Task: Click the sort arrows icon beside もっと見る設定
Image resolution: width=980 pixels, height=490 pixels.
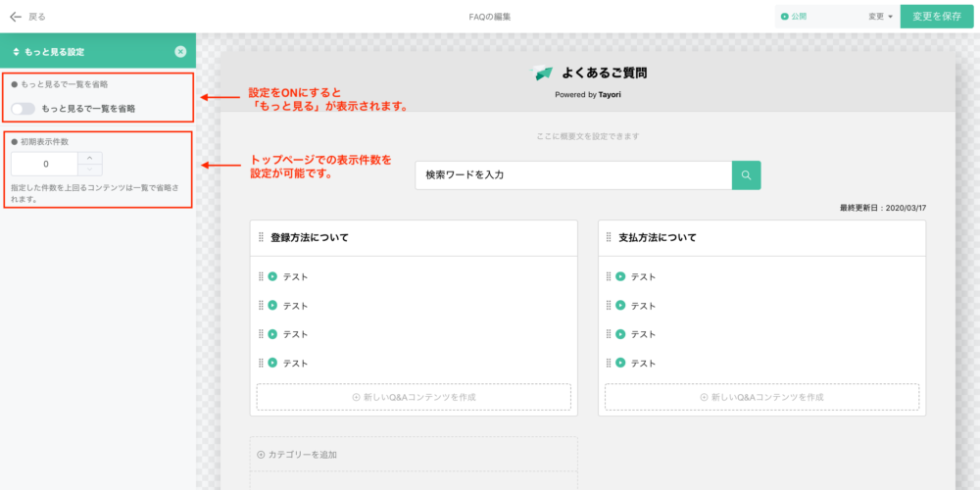Action: [x=17, y=52]
